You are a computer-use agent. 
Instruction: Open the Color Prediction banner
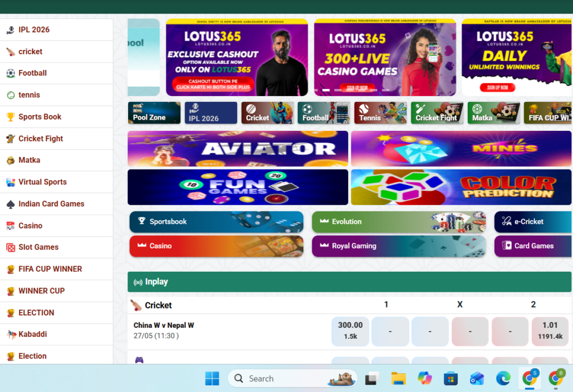pyautogui.click(x=461, y=187)
